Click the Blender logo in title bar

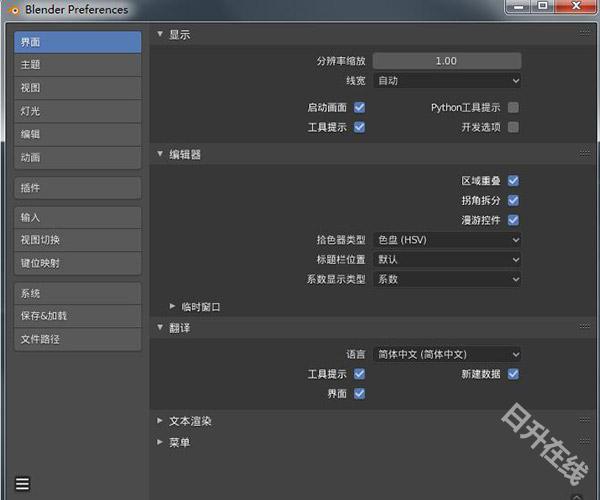(x=13, y=10)
